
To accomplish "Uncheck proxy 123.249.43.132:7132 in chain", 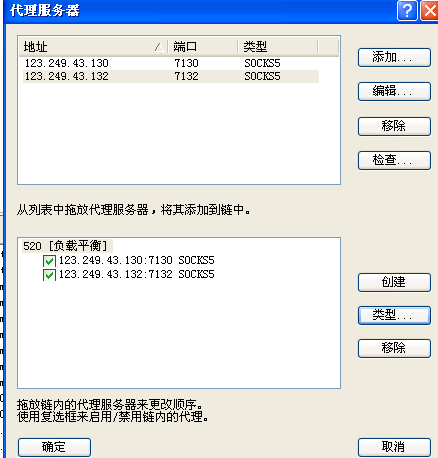I will pos(49,275).
